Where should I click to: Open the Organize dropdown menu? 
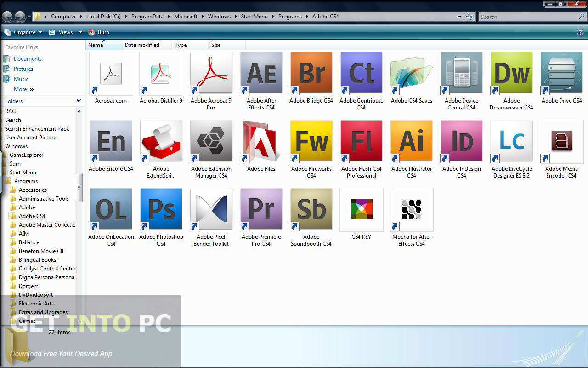pos(23,32)
